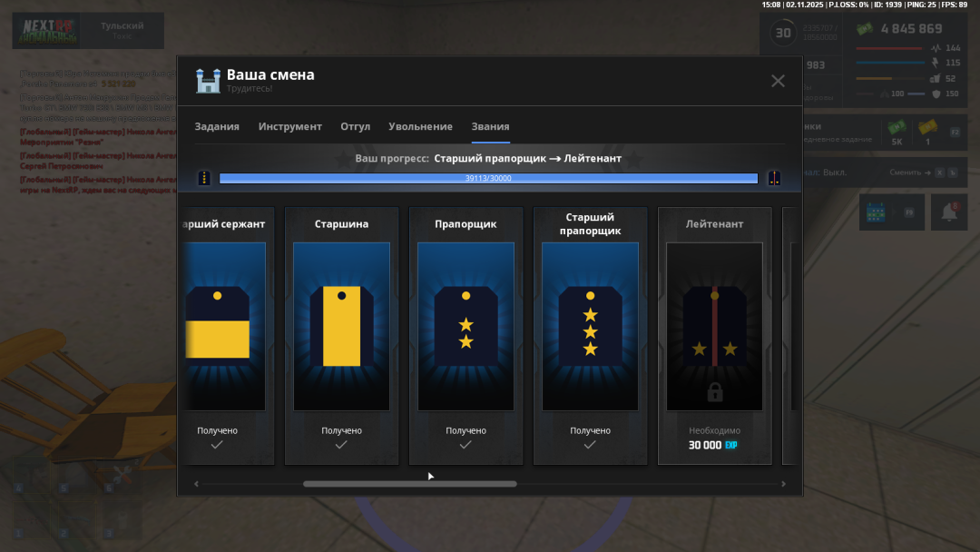Select the Отгул tab
Viewport: 980px width, 552px height.
coord(355,126)
